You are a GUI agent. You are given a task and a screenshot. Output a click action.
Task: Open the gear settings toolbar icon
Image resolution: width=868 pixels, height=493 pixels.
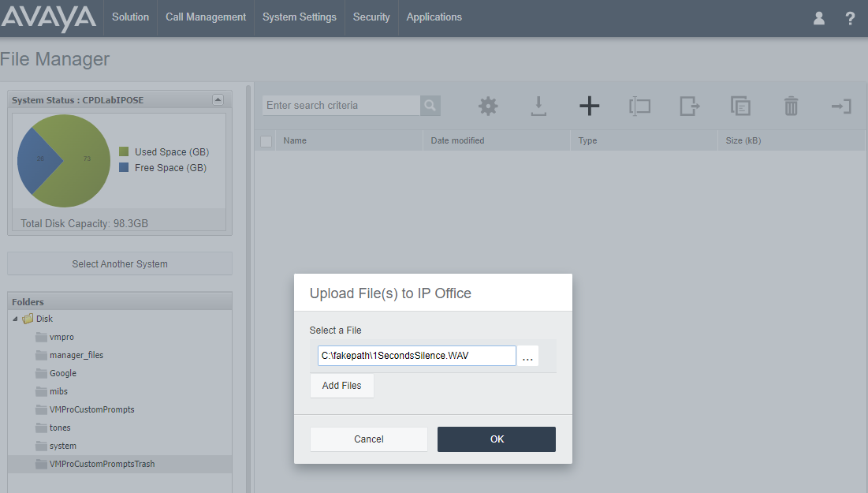(x=488, y=106)
